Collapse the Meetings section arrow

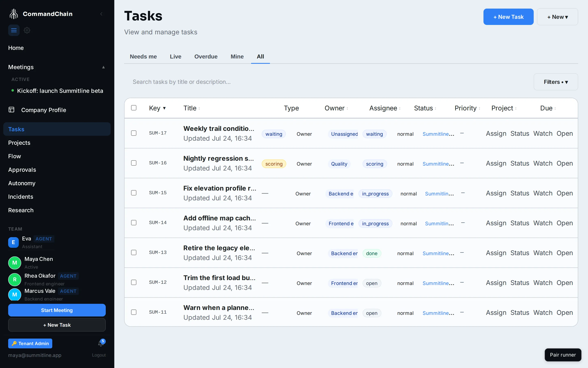coord(104,67)
